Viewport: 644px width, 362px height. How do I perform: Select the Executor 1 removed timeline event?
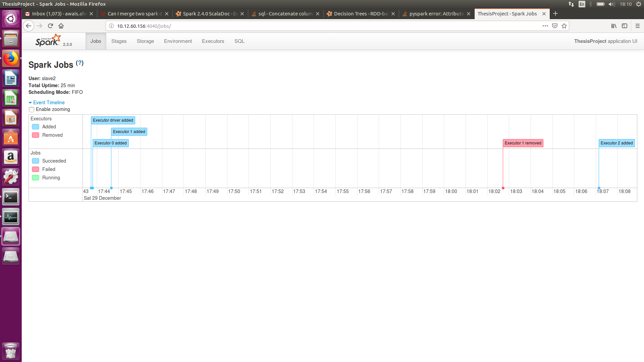click(523, 143)
